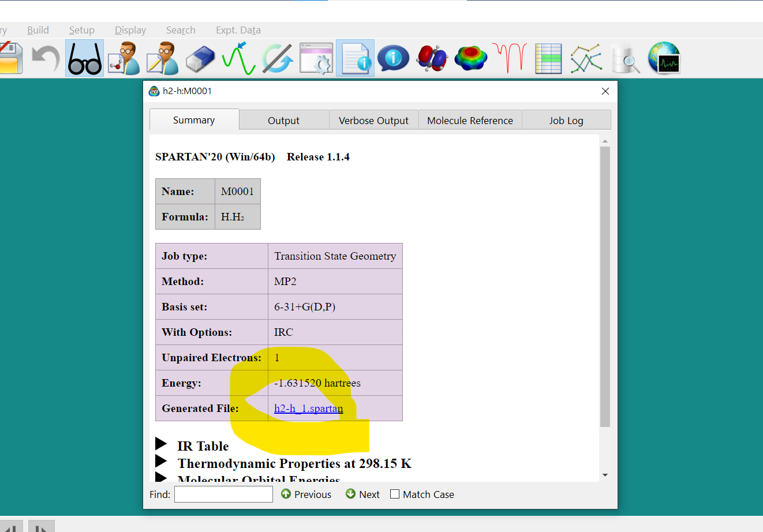Click the summary pane vertical scrollbar thumb
This screenshot has width=763, height=532.
(x=605, y=287)
